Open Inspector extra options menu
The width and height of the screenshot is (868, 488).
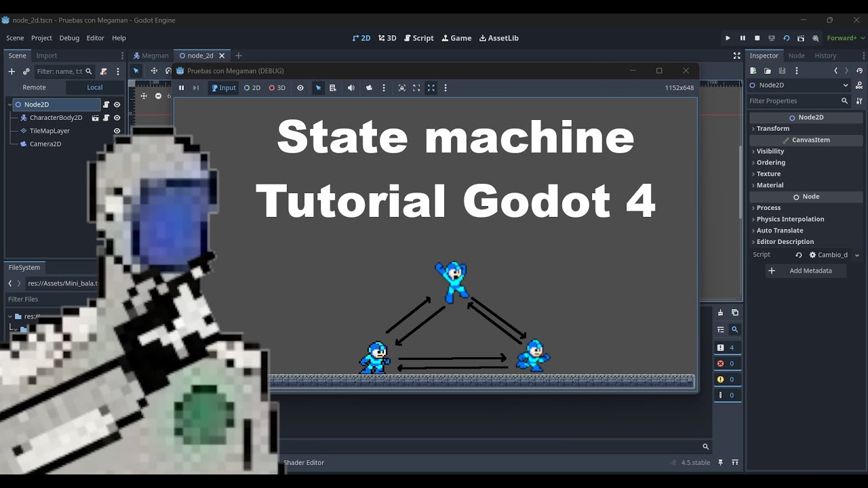(796, 70)
